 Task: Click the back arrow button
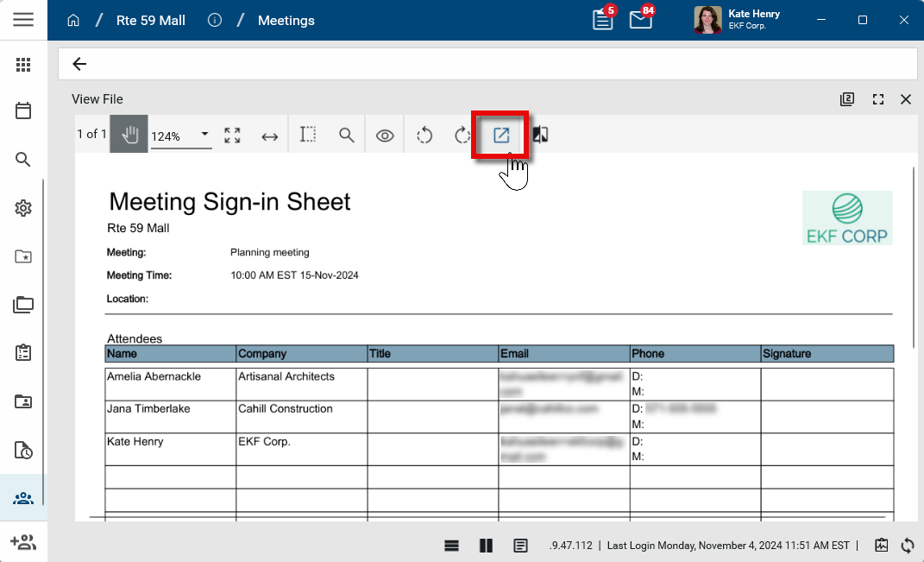pyautogui.click(x=79, y=64)
